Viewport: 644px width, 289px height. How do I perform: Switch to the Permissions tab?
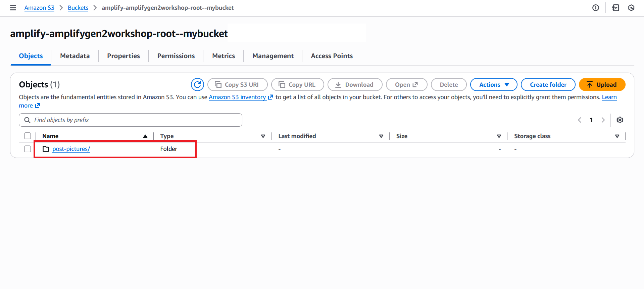click(176, 56)
